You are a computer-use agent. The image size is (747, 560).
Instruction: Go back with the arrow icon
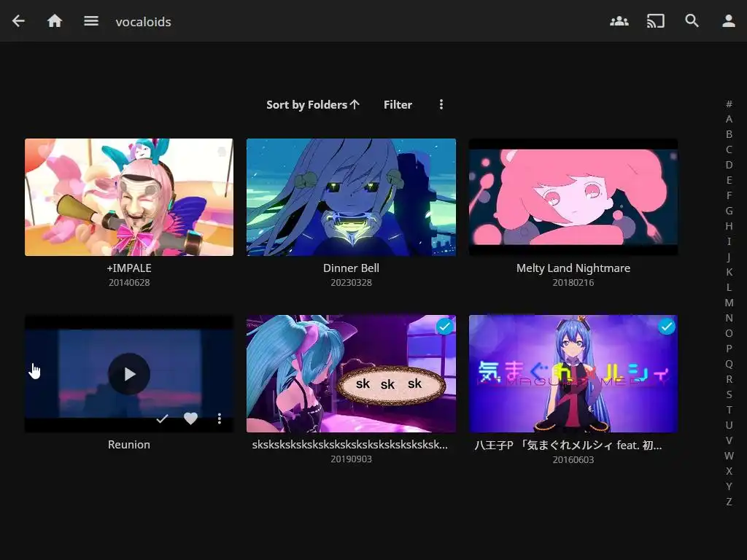coord(18,21)
